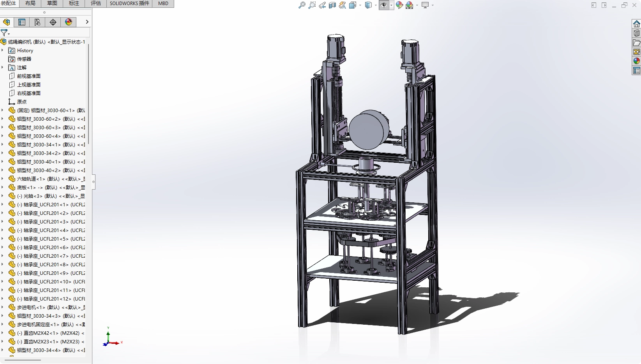Viewport: 641px width, 364px height.
Task: Switch to the ConfigurationManager tab
Action: 37,22
